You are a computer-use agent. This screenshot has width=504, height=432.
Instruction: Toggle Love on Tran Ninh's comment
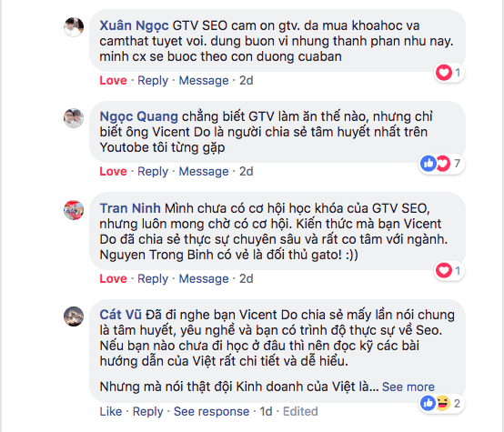pyautogui.click(x=113, y=278)
